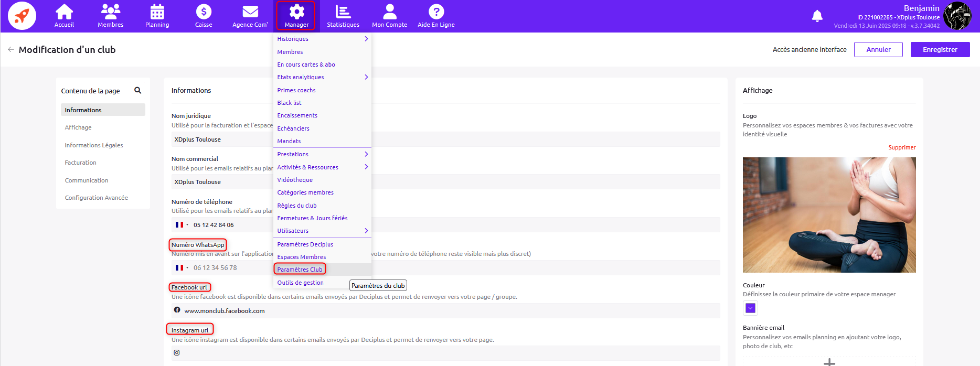This screenshot has width=980, height=366.
Task: Click the Instagram icon in url field
Action: 177,353
